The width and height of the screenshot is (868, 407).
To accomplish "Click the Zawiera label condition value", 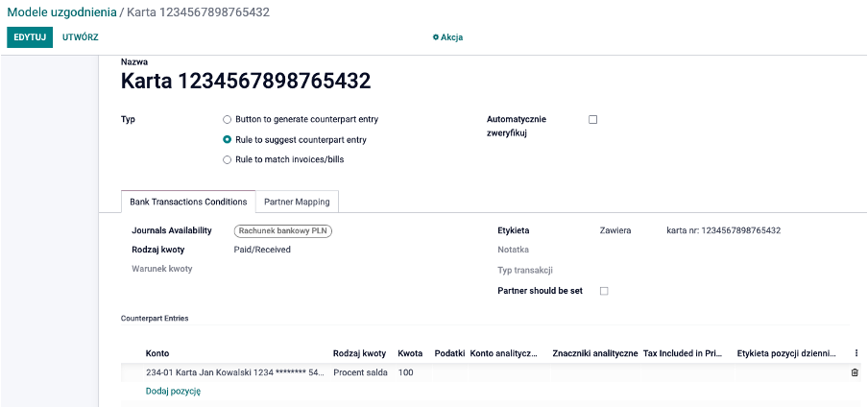I will 615,230.
